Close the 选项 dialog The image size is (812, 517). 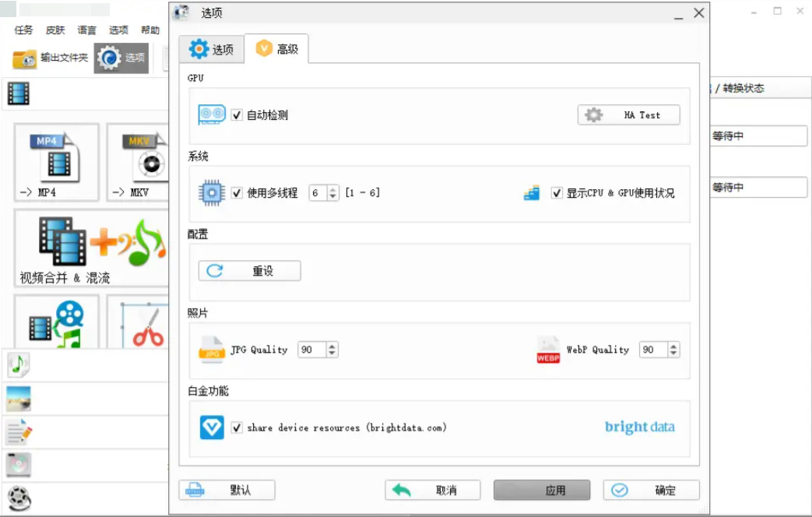tap(698, 13)
